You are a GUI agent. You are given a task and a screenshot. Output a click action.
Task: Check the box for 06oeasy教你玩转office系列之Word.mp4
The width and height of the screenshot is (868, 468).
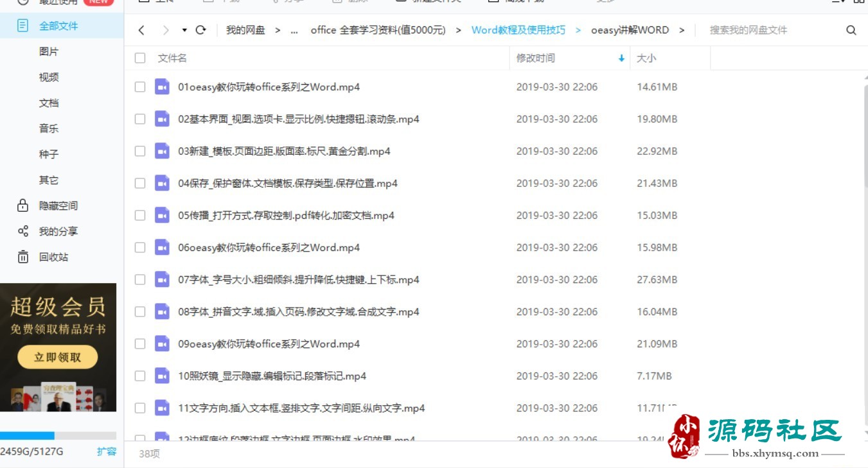pos(140,247)
